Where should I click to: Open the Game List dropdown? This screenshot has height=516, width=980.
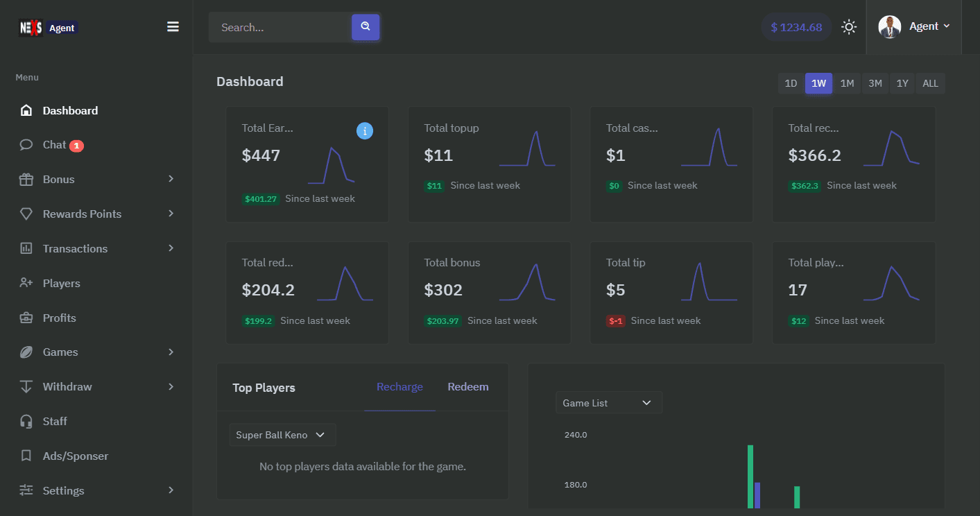pos(608,402)
